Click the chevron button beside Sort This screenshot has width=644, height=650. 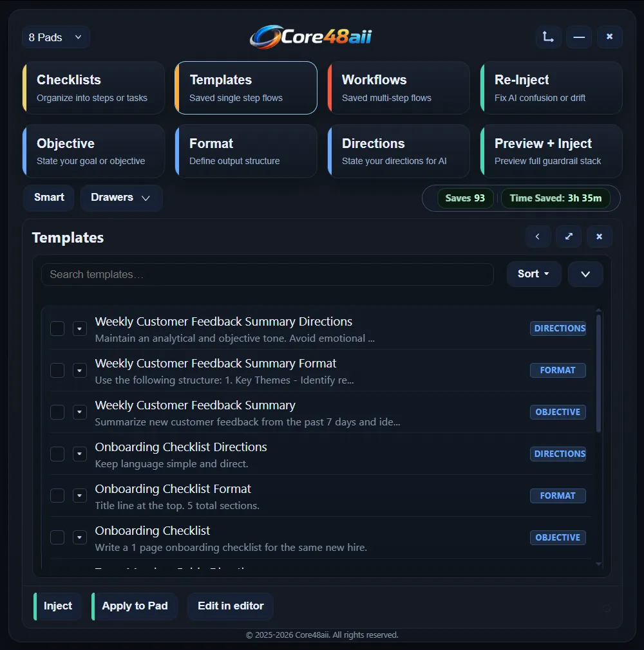tap(585, 274)
